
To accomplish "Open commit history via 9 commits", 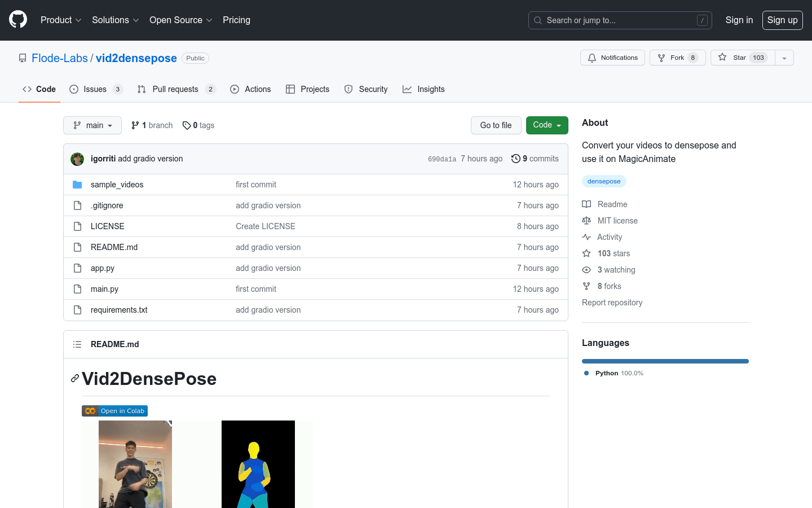I will [x=535, y=159].
